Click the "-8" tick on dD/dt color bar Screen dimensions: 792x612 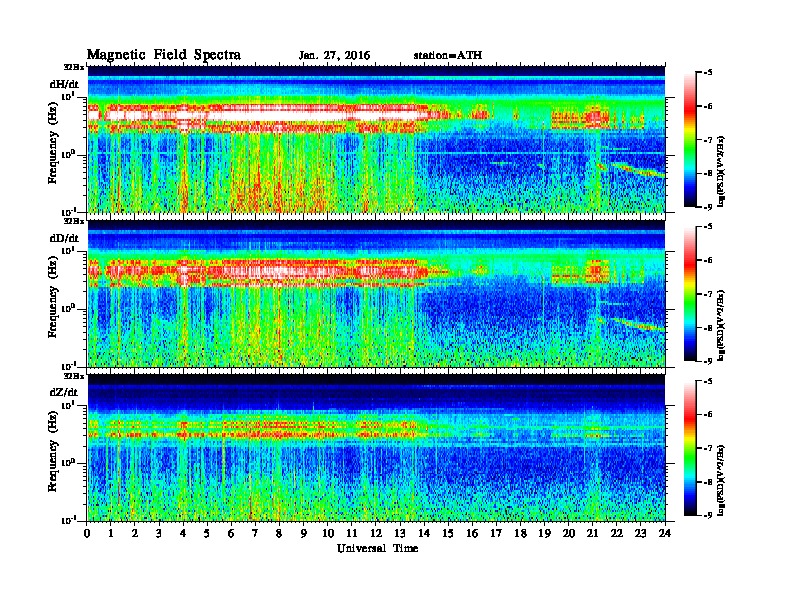[709, 328]
